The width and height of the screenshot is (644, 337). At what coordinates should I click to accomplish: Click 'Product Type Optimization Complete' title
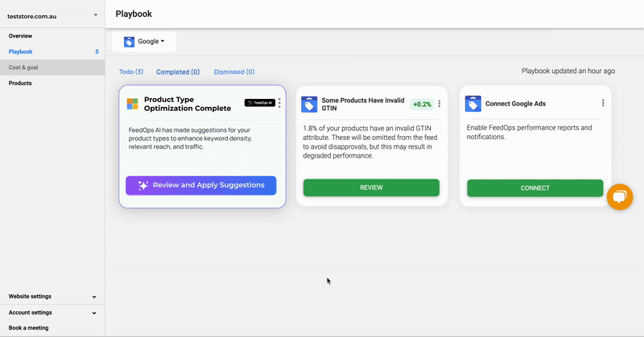tap(188, 104)
